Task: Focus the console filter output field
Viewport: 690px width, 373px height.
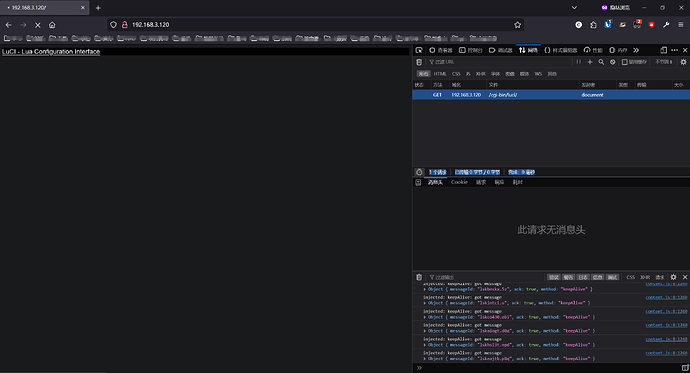Action: click(486, 277)
